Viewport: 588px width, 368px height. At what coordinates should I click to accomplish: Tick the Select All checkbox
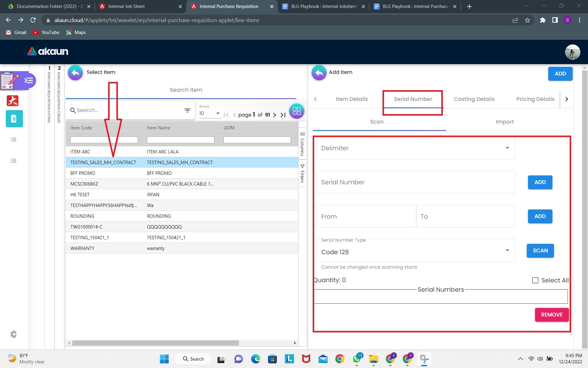pos(535,280)
